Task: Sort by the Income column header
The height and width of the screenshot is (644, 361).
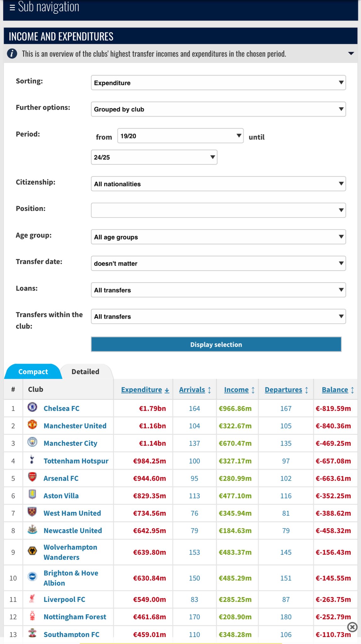Action: click(239, 389)
